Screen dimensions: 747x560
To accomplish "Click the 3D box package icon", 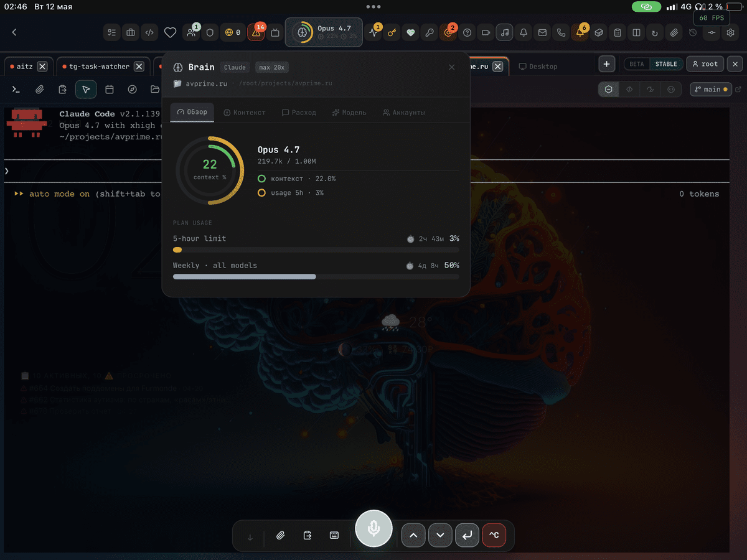I will click(x=599, y=32).
